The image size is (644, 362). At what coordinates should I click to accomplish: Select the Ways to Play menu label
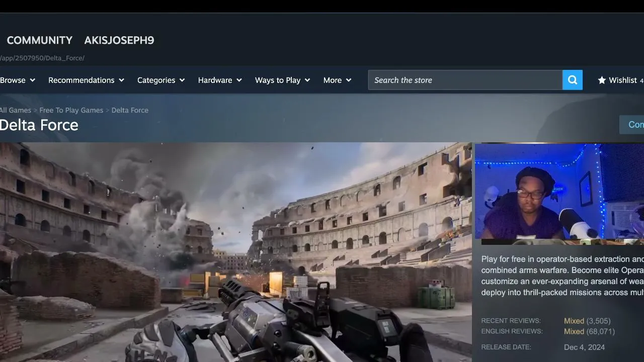(278, 80)
